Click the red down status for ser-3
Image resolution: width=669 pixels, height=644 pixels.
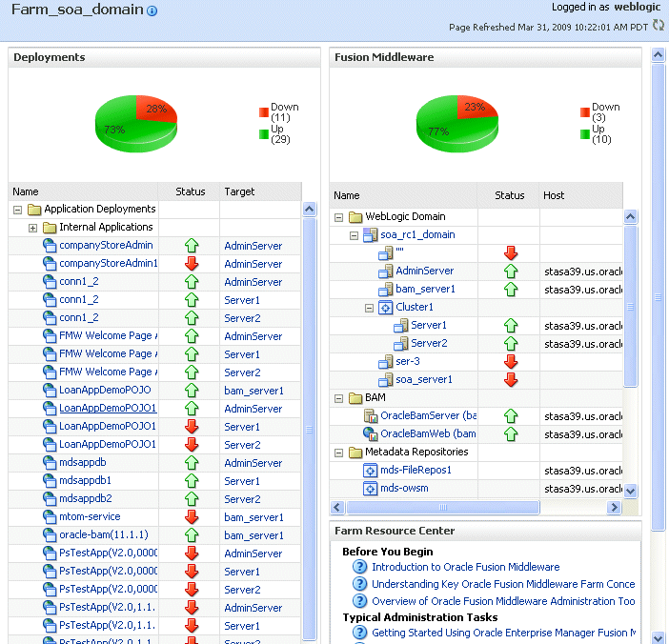pyautogui.click(x=511, y=362)
